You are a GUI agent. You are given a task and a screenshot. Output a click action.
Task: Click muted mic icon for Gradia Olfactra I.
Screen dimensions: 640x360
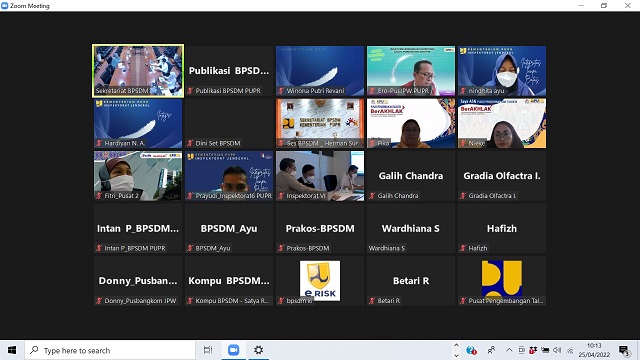(463, 196)
